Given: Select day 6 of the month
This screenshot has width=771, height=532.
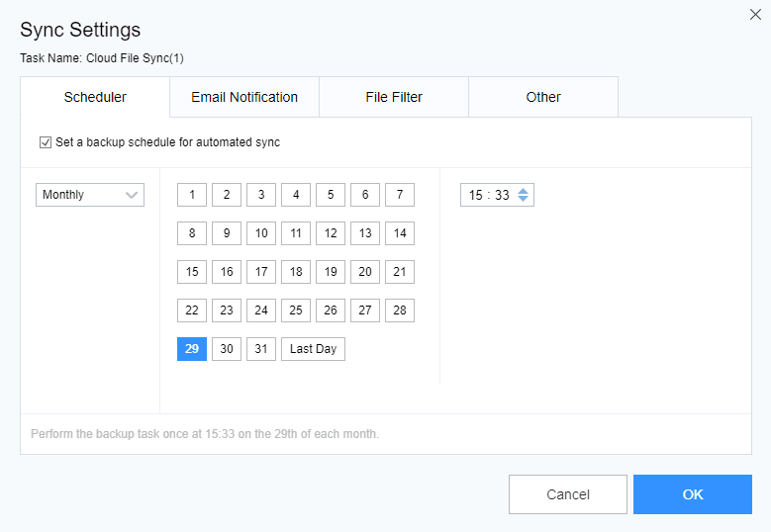Looking at the screenshot, I should [x=365, y=195].
